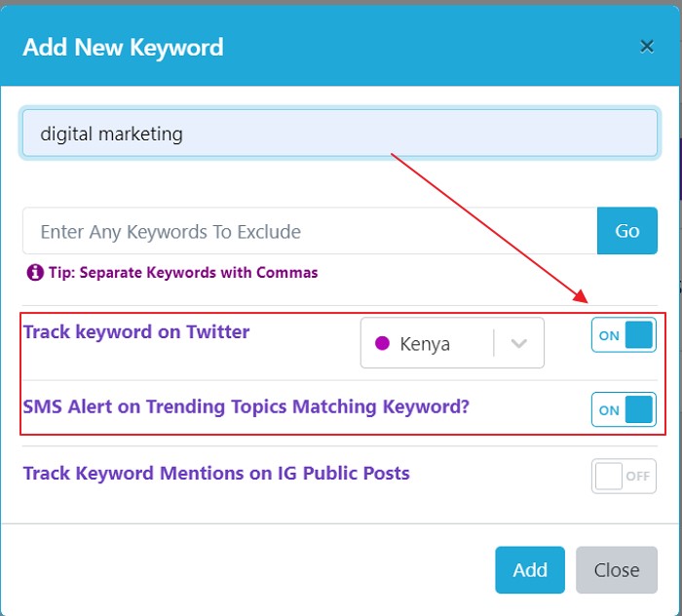
Task: Enable Track Keyword Mentions on IG toggle
Action: [x=624, y=476]
